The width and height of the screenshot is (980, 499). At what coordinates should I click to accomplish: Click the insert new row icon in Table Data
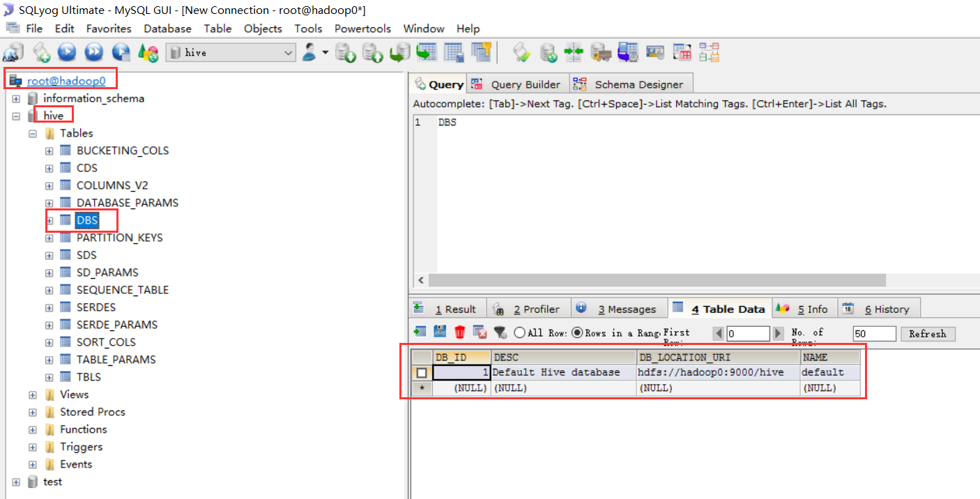(x=420, y=332)
